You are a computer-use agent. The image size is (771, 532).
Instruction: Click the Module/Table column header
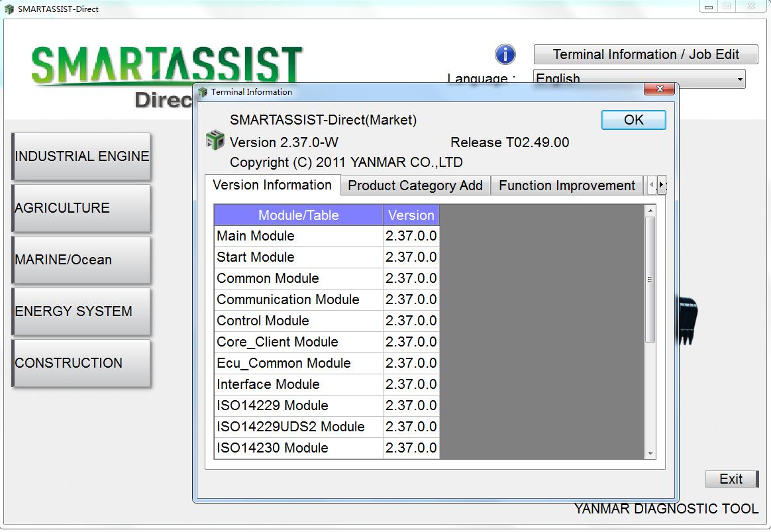coord(299,215)
